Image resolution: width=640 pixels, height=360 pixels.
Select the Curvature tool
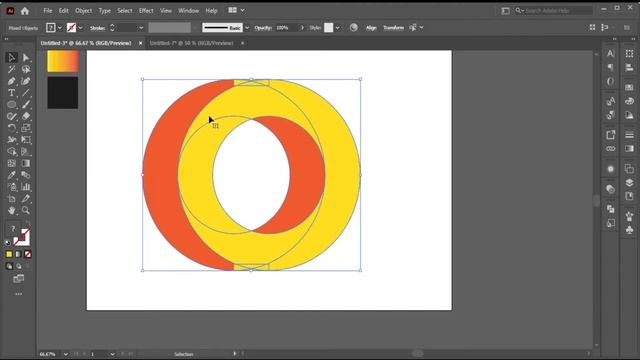click(x=26, y=81)
